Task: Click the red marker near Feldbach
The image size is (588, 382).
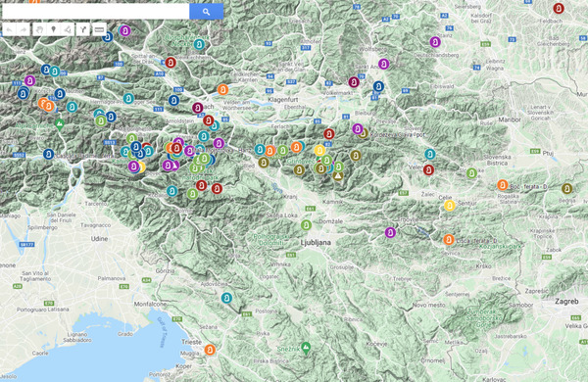Action: click(559, 8)
